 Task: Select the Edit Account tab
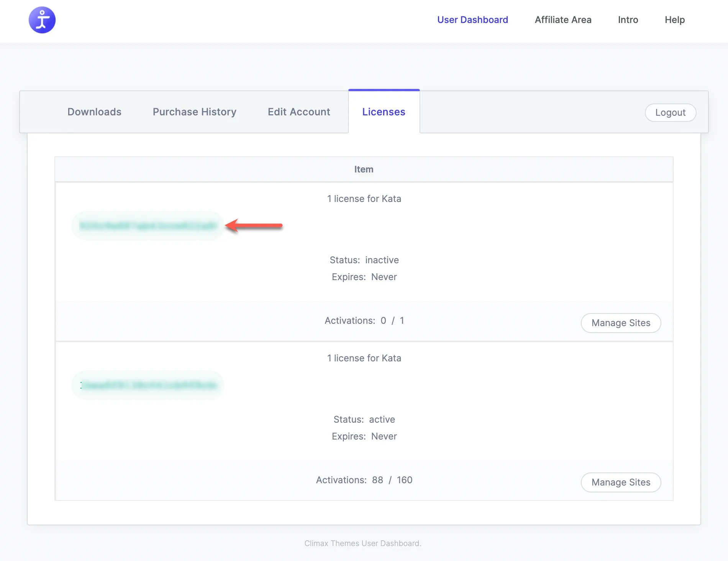299,112
